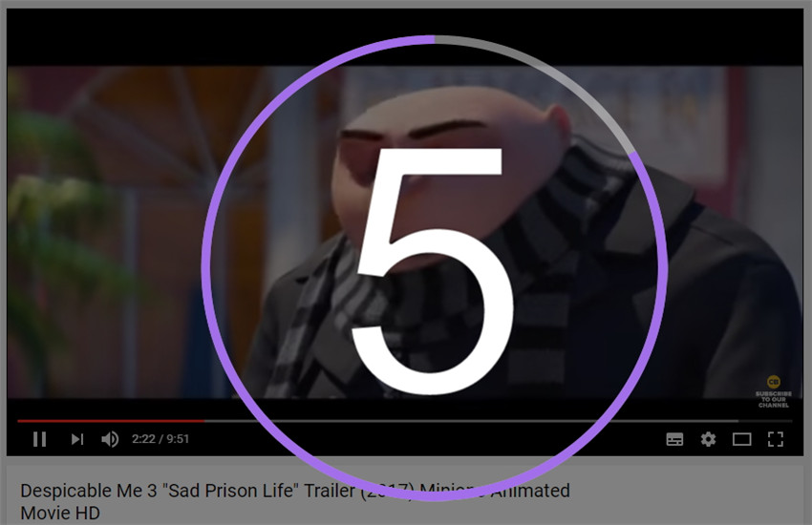Click the large countdown number 5
812x525 pixels.
(433, 271)
